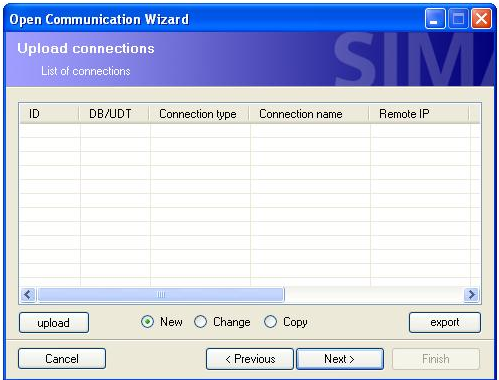Choose the Copy radio option
This screenshot has height=380, width=499.
click(x=270, y=322)
